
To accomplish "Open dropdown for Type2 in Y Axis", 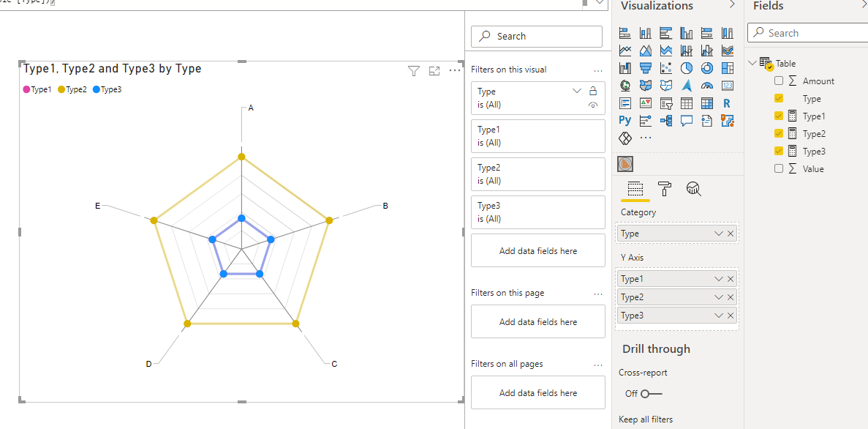I will click(x=719, y=297).
